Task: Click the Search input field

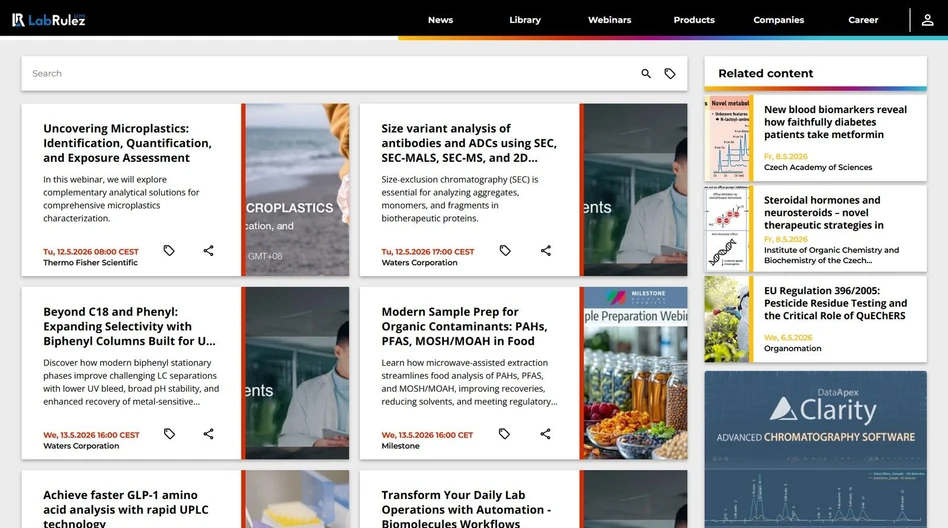Action: coord(330,73)
